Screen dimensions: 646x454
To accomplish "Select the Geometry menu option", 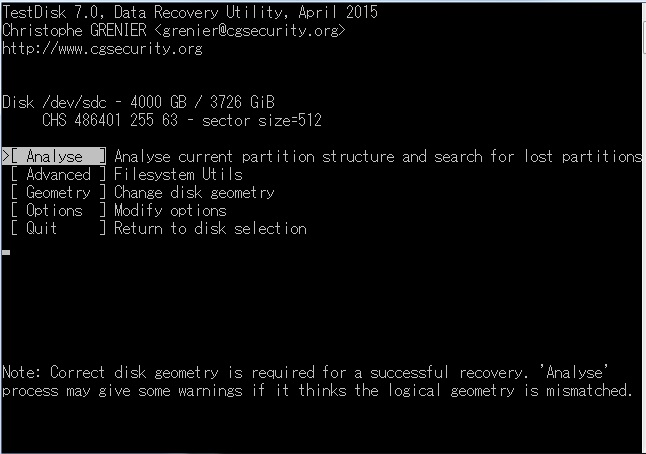I will [x=58, y=192].
